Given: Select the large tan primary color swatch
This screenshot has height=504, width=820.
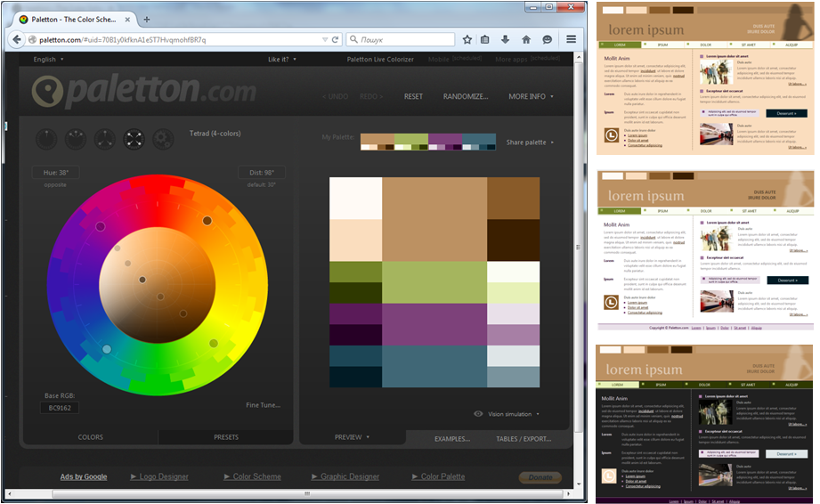Looking at the screenshot, I should pos(434,219).
